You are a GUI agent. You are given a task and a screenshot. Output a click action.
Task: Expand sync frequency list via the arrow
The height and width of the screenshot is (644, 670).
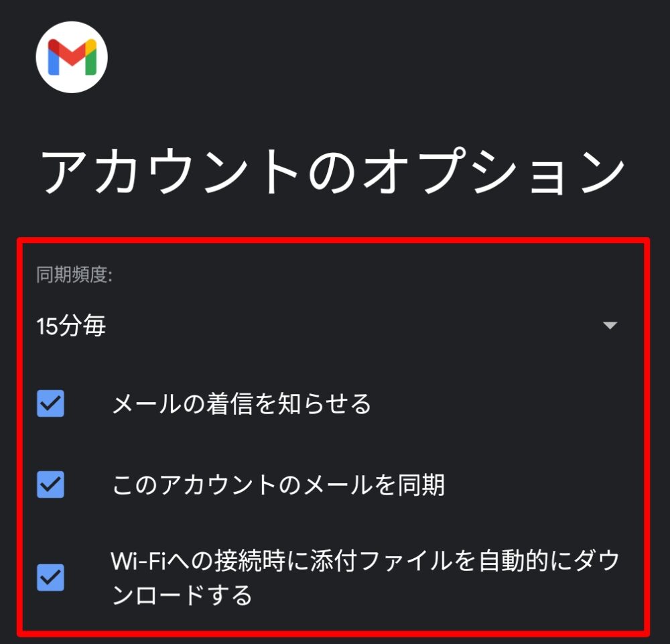[x=610, y=326]
